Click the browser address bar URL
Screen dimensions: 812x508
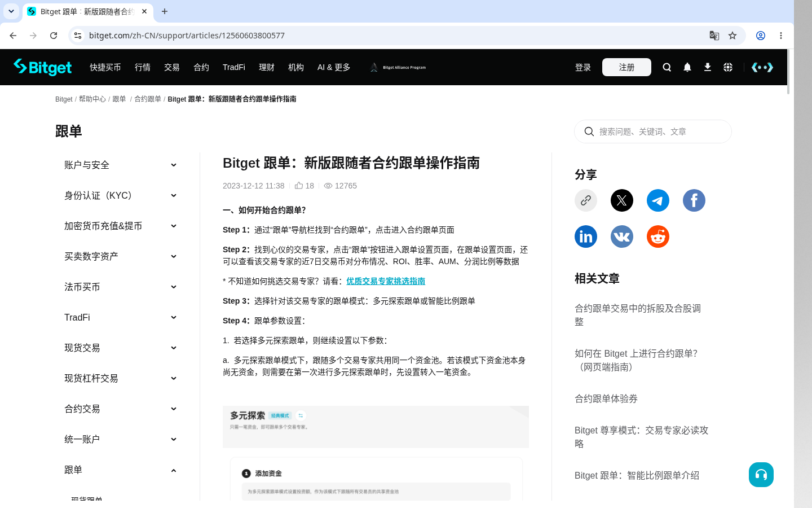click(x=187, y=36)
